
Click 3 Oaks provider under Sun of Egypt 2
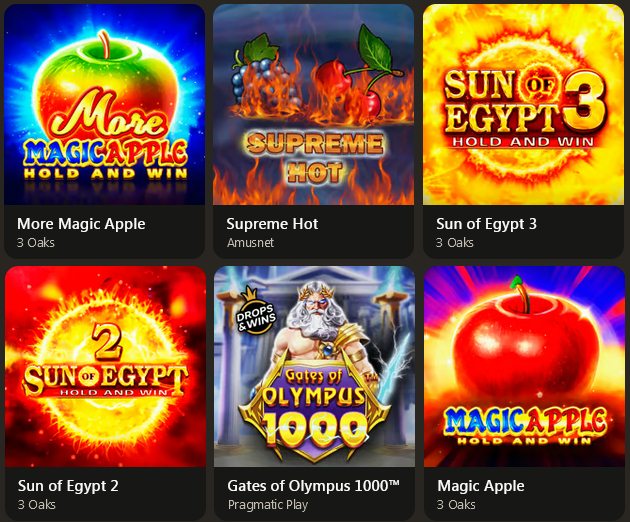tap(37, 504)
